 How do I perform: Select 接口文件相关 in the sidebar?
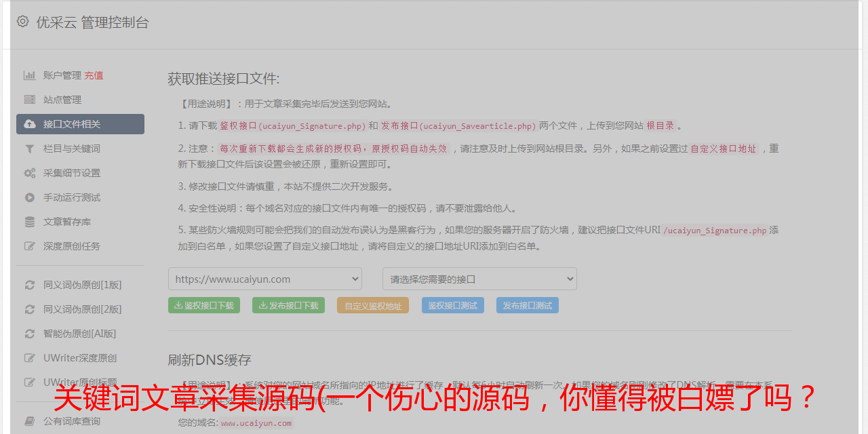(80, 124)
